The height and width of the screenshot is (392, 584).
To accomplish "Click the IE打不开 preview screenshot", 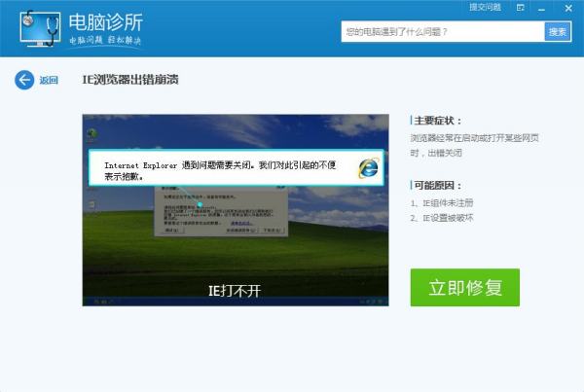I will 236,210.
